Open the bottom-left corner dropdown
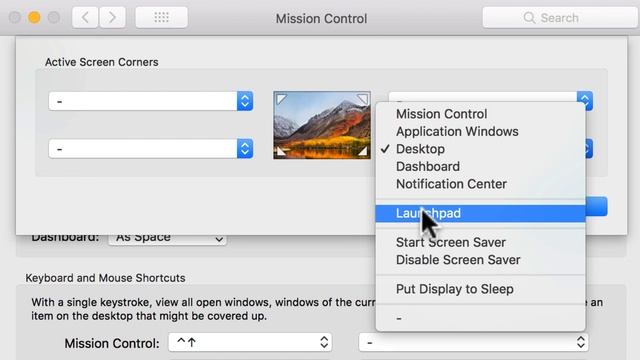640x360 pixels. tap(151, 149)
